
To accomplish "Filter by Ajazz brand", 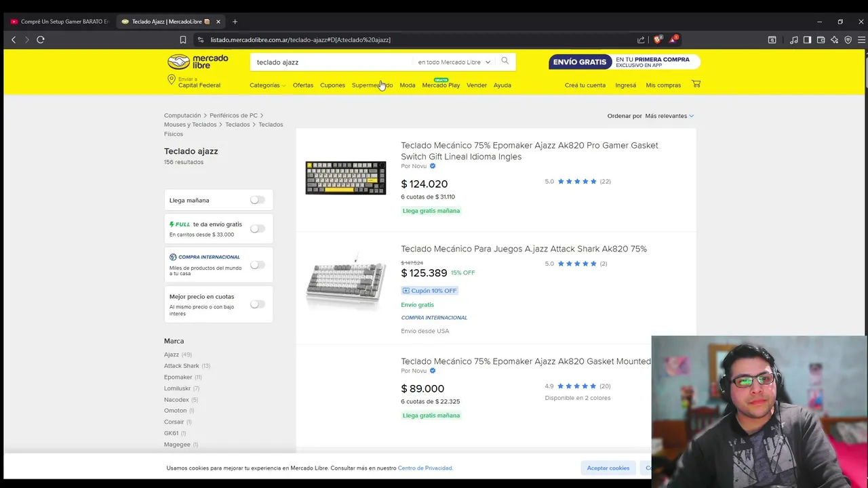I will (x=172, y=354).
